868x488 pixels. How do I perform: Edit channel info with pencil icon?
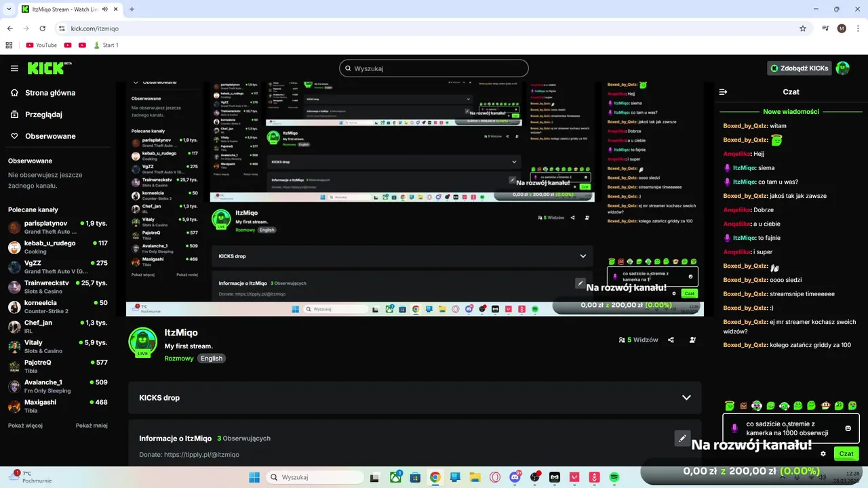pyautogui.click(x=682, y=438)
